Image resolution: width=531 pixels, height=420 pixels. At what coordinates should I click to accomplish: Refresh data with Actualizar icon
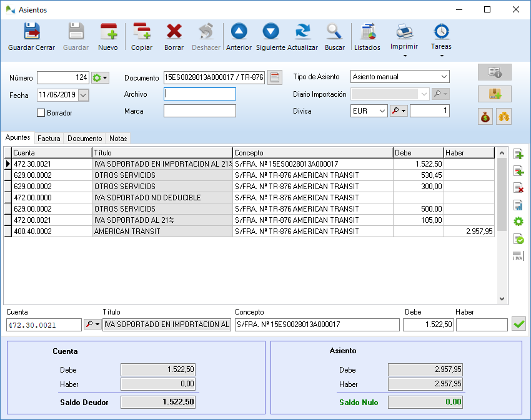click(302, 37)
